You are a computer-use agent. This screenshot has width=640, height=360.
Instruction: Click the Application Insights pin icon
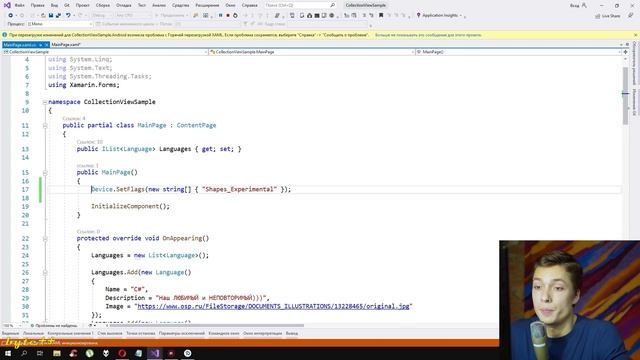tap(418, 15)
